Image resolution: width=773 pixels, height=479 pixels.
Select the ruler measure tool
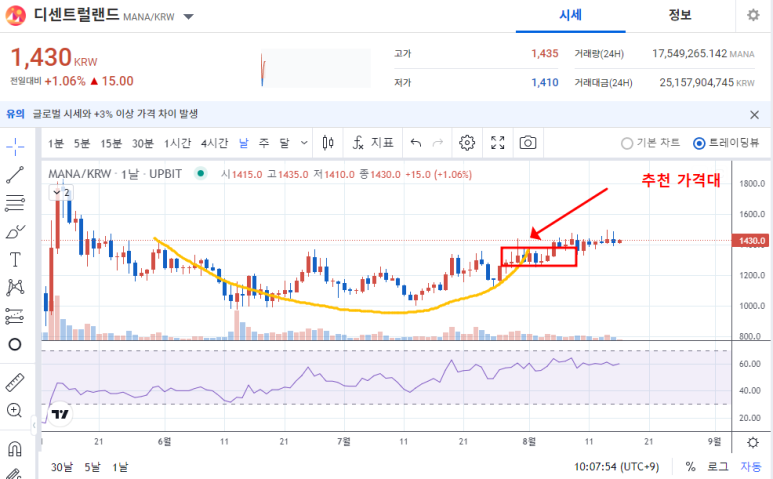coord(15,382)
